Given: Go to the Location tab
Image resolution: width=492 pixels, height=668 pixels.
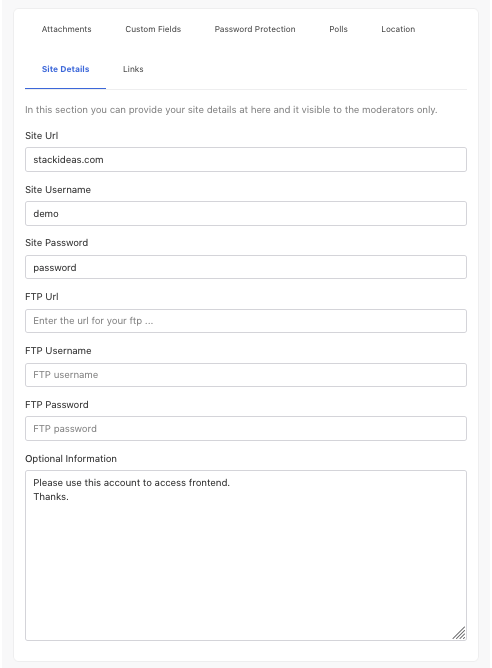Looking at the screenshot, I should pyautogui.click(x=398, y=29).
